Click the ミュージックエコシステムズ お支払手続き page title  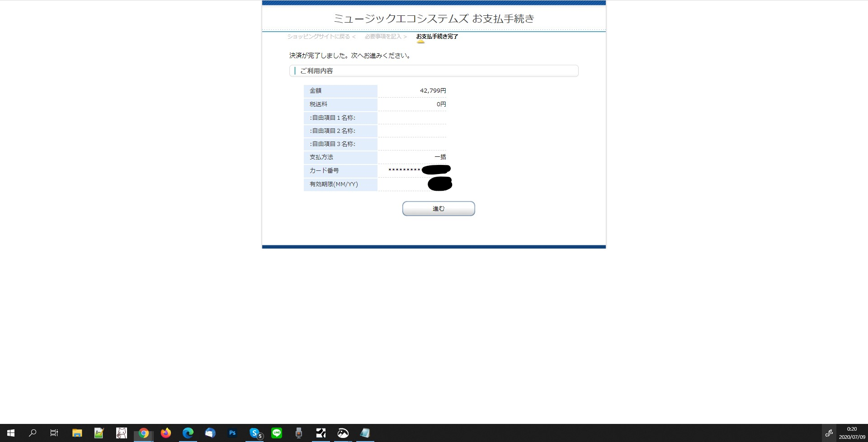pyautogui.click(x=434, y=19)
